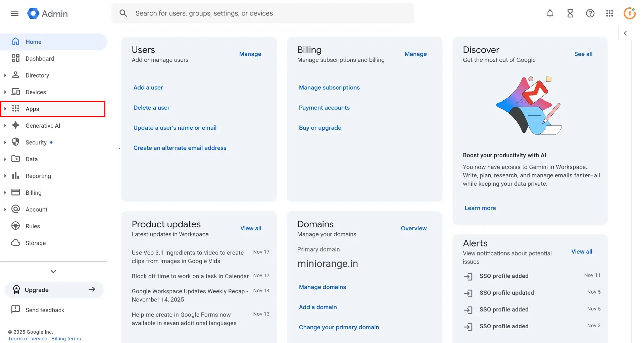Click the search input field

[x=235, y=13]
